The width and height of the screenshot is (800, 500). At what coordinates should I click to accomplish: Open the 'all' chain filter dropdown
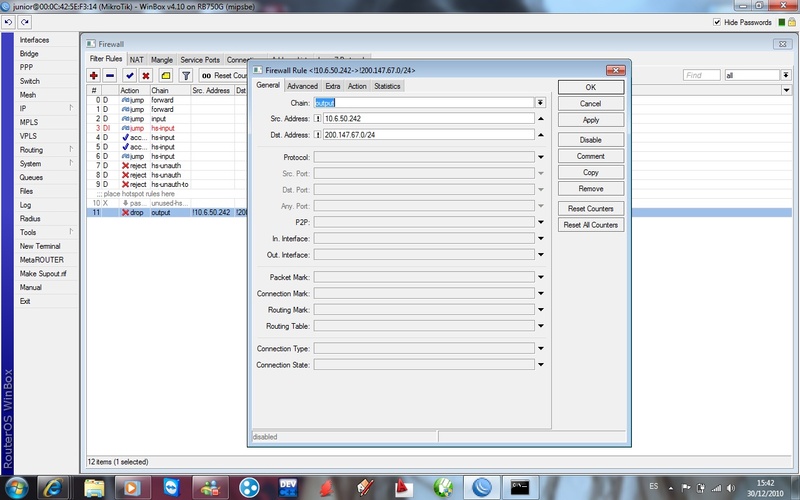(x=786, y=75)
